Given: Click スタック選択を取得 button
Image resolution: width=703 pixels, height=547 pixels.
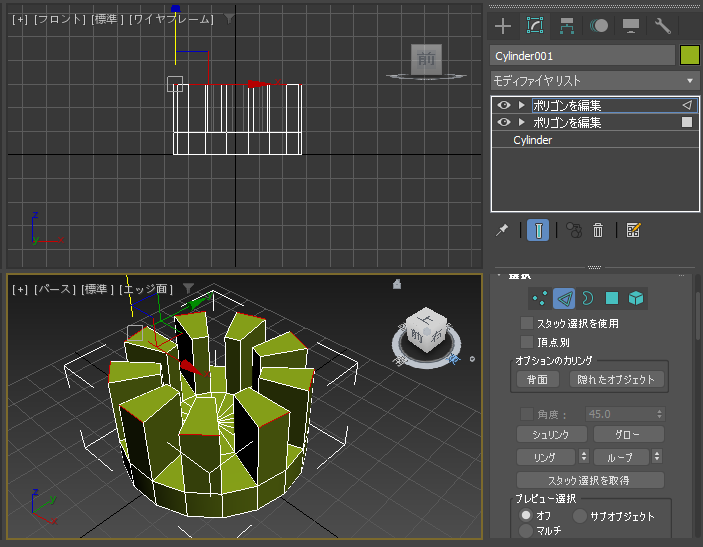Looking at the screenshot, I should click(x=590, y=480).
